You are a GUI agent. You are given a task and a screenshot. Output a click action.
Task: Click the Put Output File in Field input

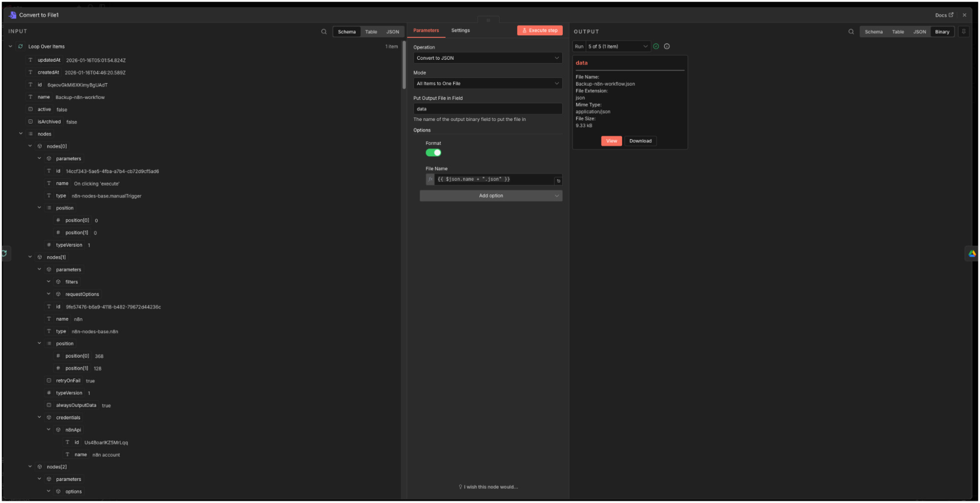click(x=487, y=109)
